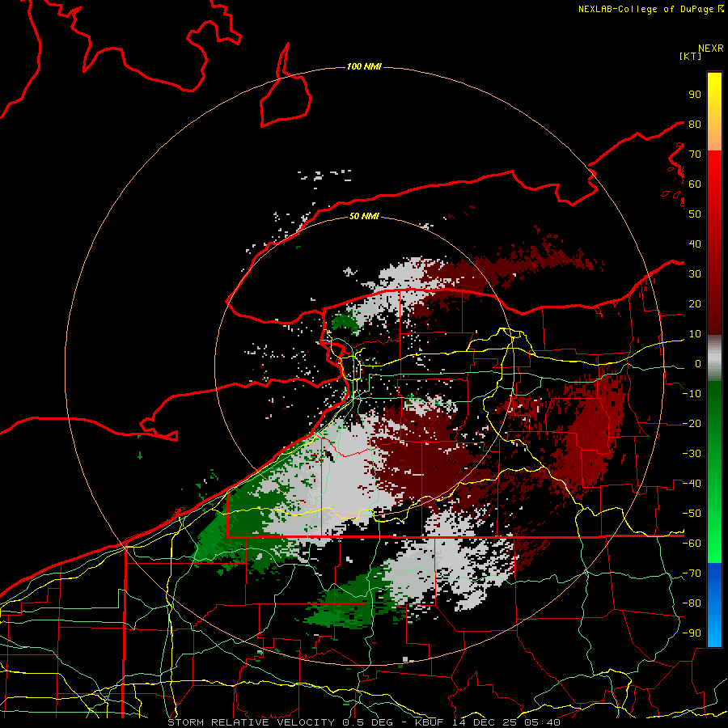Click the positive 30 value on velocity scale

(695, 274)
